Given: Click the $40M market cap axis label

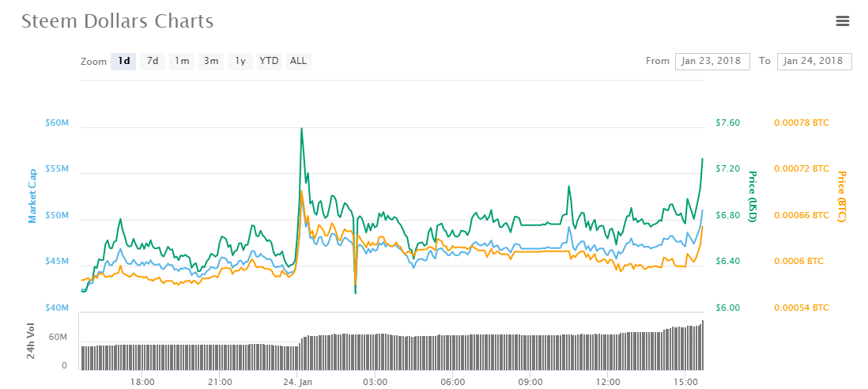Looking at the screenshot, I should (57, 308).
